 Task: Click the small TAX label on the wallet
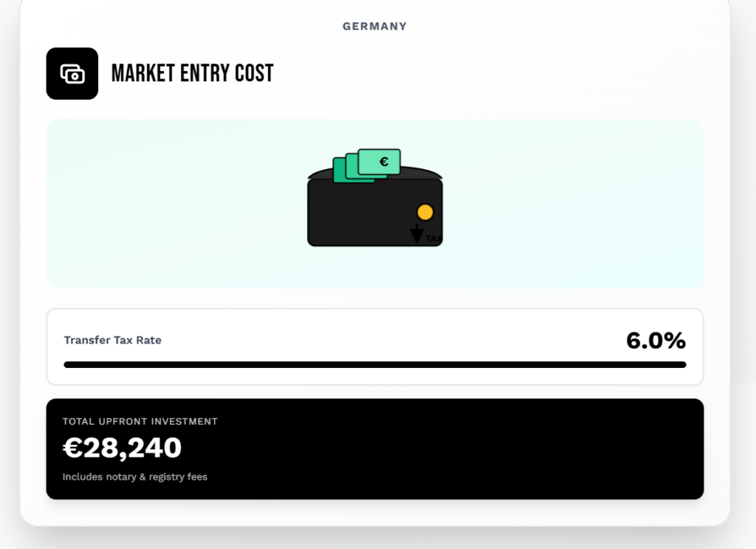[x=433, y=239]
